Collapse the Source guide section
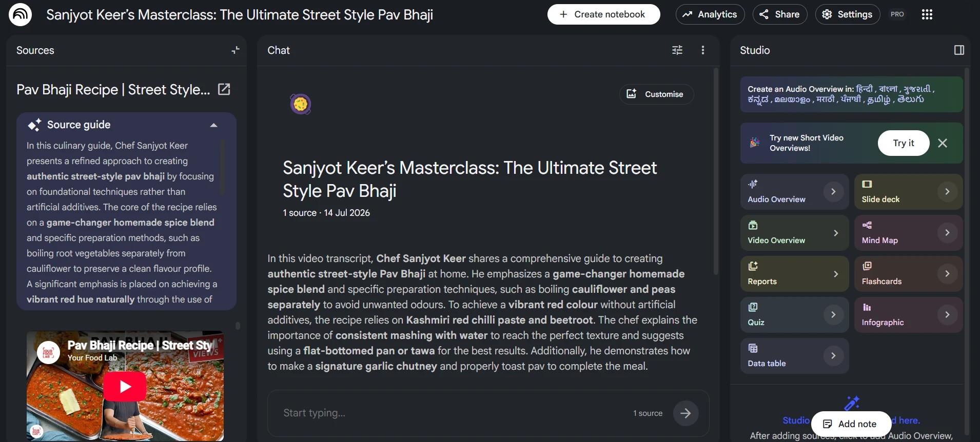The image size is (980, 442). 214,125
